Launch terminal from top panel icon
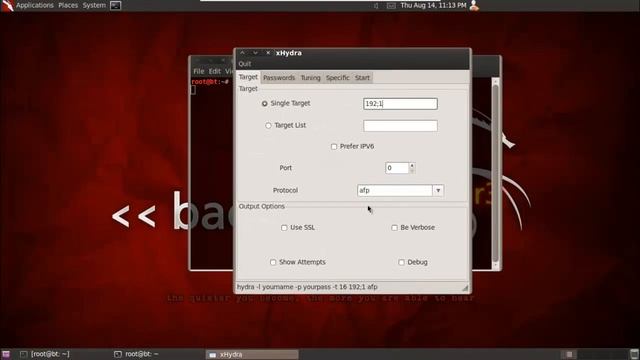 point(116,5)
